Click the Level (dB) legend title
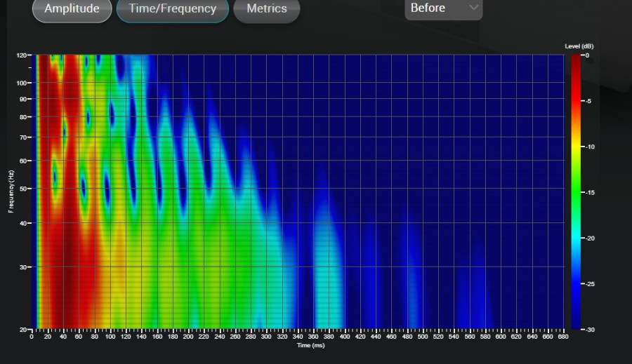The width and height of the screenshot is (632, 364). coord(579,46)
